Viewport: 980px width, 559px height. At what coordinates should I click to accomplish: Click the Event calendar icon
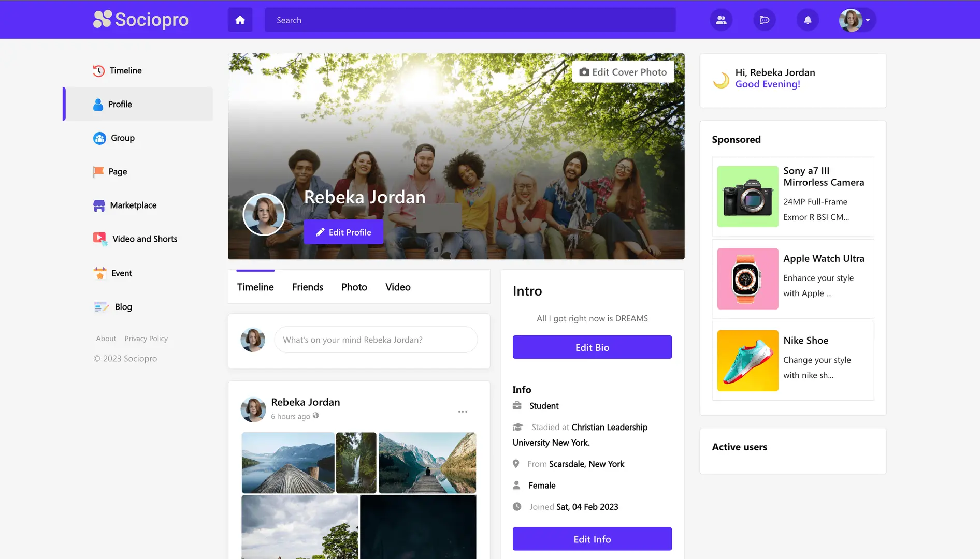[x=99, y=273]
